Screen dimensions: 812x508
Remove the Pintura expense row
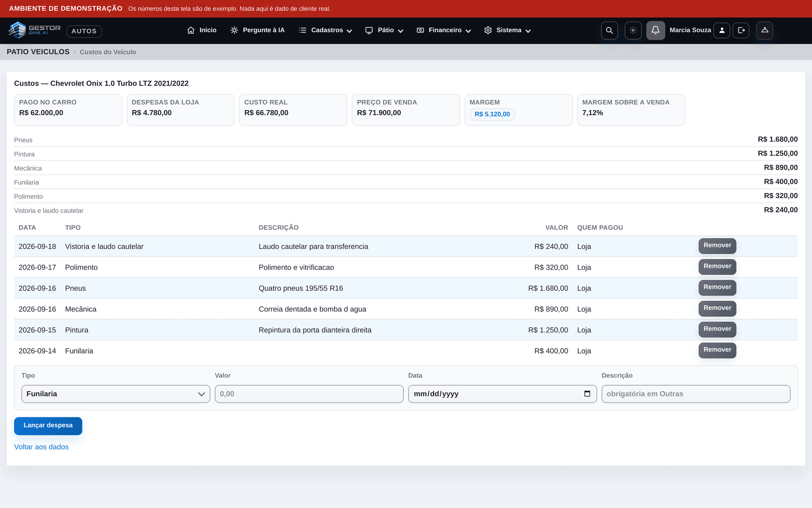pos(717,329)
